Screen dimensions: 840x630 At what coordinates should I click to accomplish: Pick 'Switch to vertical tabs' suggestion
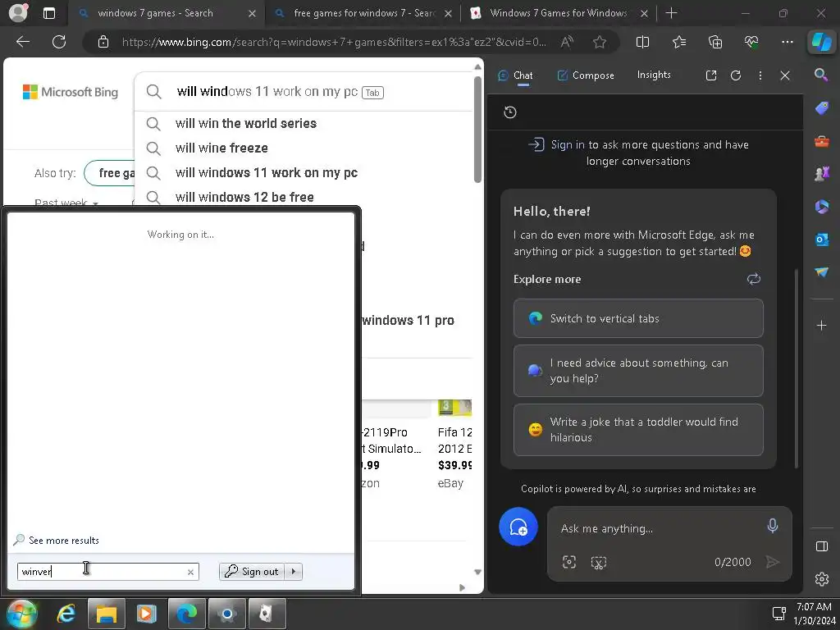(x=638, y=318)
